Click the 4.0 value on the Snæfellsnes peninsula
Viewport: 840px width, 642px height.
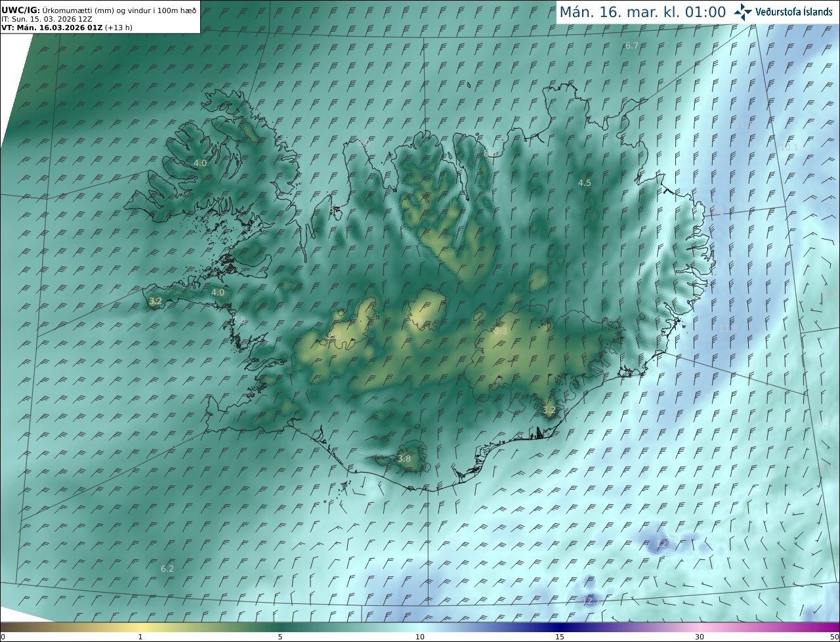(218, 293)
